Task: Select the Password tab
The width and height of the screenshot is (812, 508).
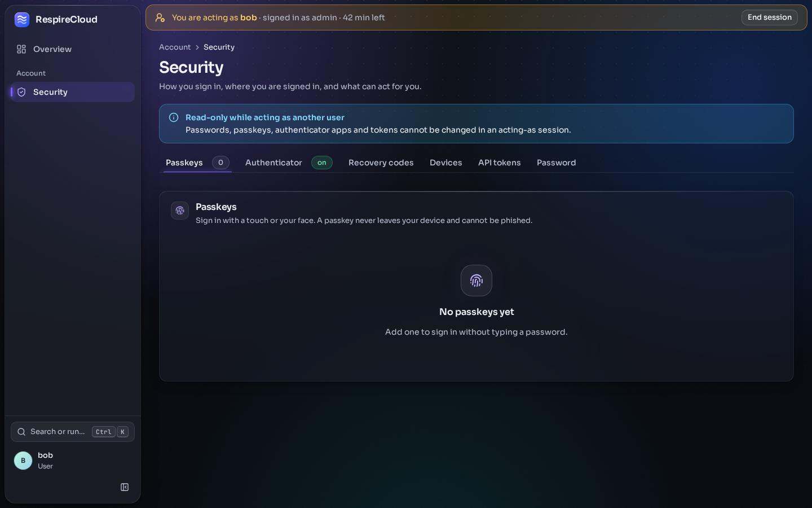Action: tap(557, 163)
